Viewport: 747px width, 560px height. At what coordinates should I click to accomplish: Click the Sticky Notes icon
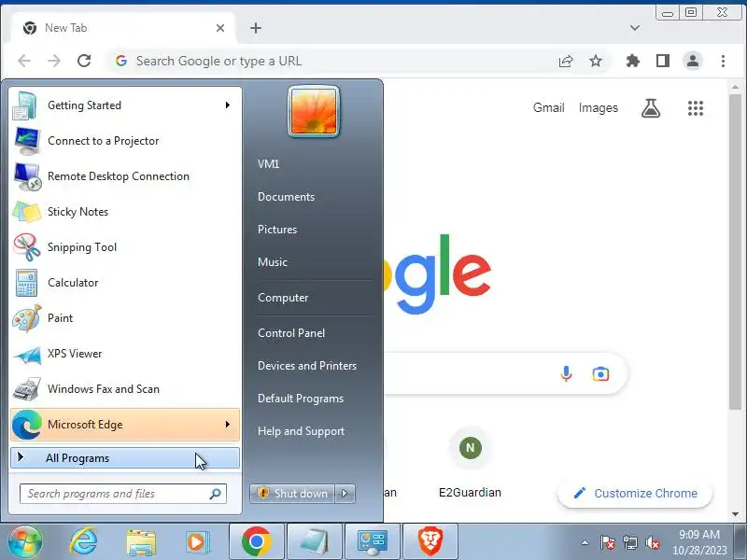point(27,212)
